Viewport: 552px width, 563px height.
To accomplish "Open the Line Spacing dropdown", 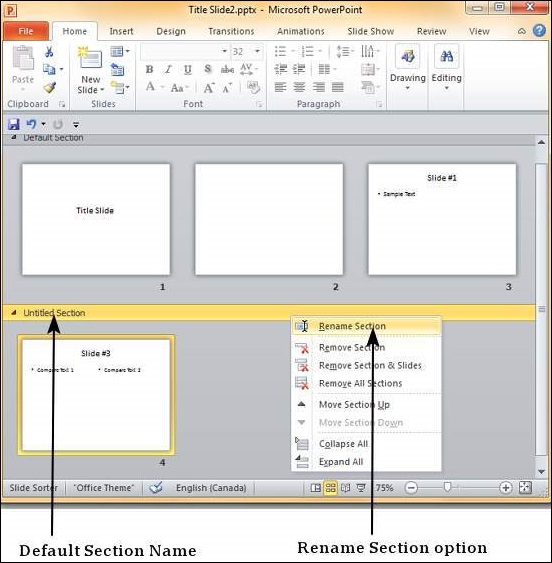I will (x=345, y=51).
